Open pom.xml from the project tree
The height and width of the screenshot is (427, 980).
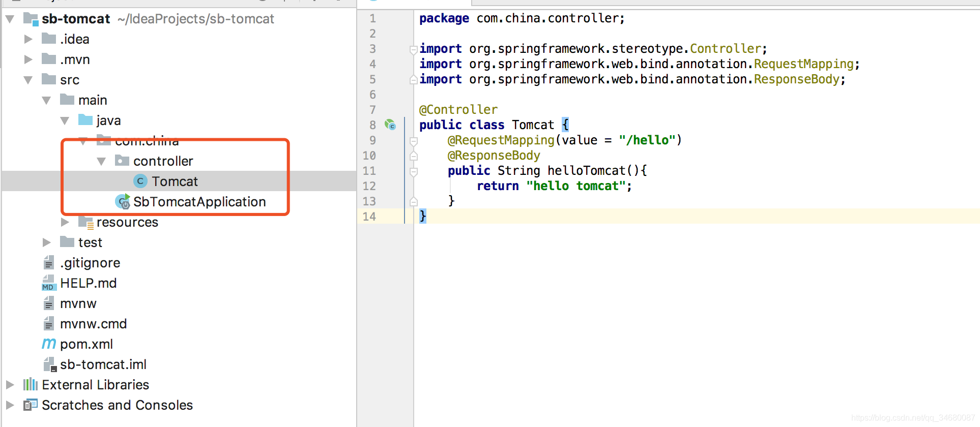point(87,344)
